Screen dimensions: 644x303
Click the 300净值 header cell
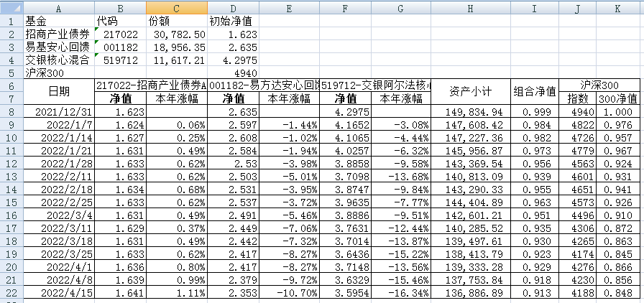(x=617, y=98)
